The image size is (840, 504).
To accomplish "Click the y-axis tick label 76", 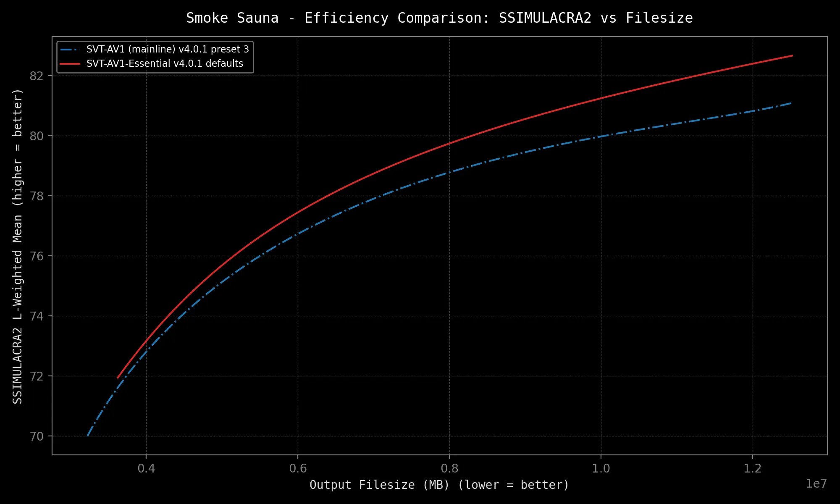I will [37, 256].
